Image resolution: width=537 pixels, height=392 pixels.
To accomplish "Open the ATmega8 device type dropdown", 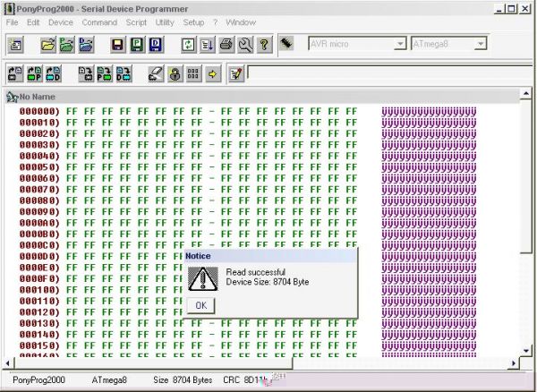I will coord(481,43).
